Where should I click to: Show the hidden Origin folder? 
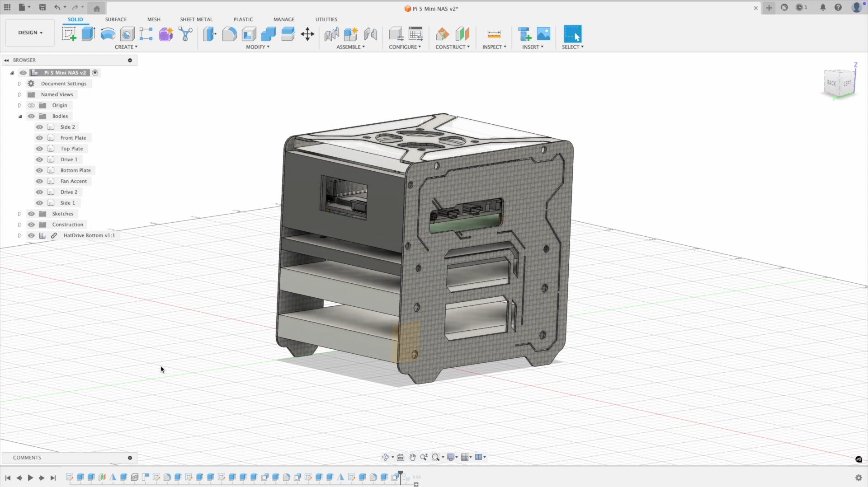pyautogui.click(x=31, y=105)
